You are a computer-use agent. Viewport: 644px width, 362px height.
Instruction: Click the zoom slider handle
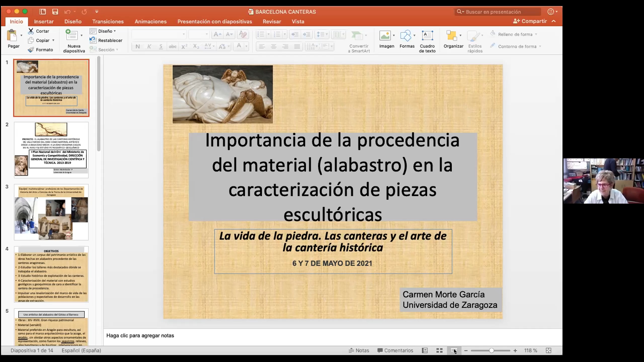tap(491, 350)
